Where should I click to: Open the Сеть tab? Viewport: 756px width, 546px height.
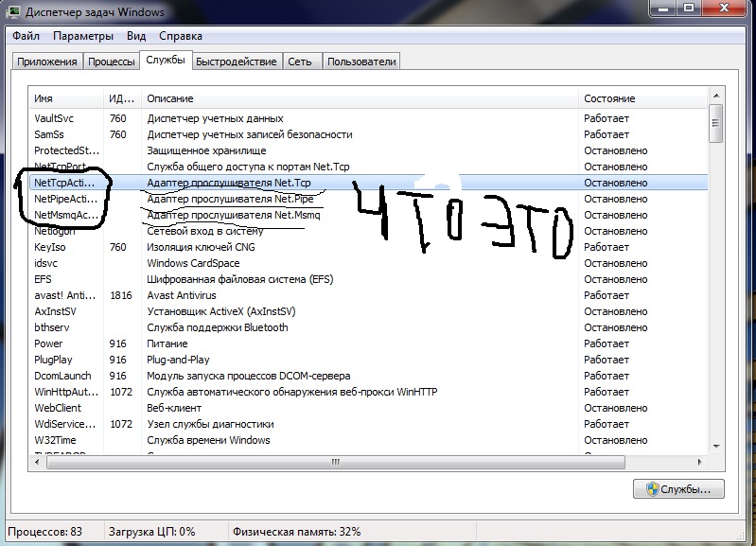(300, 62)
